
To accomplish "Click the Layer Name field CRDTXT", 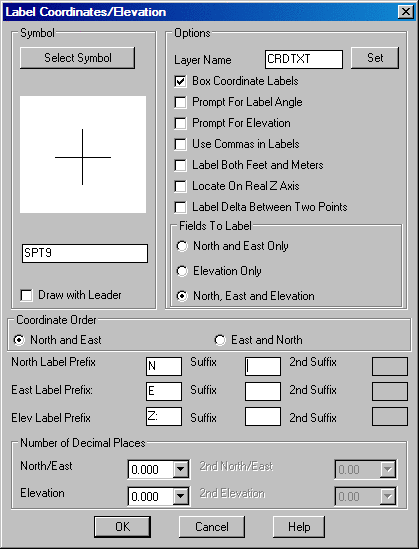I will pos(304,59).
